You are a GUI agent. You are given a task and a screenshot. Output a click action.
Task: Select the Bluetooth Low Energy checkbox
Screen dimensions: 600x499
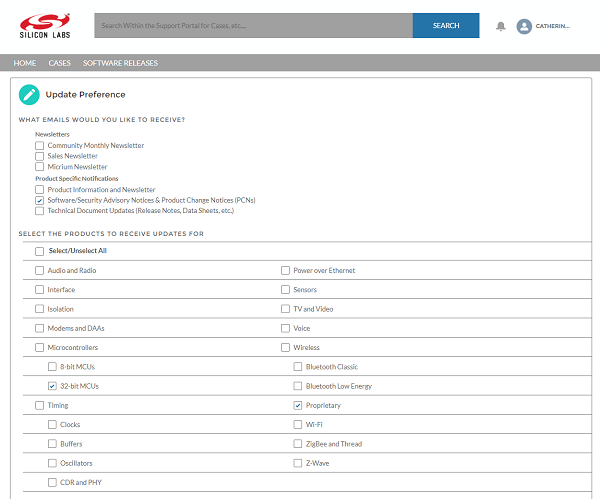[298, 386]
